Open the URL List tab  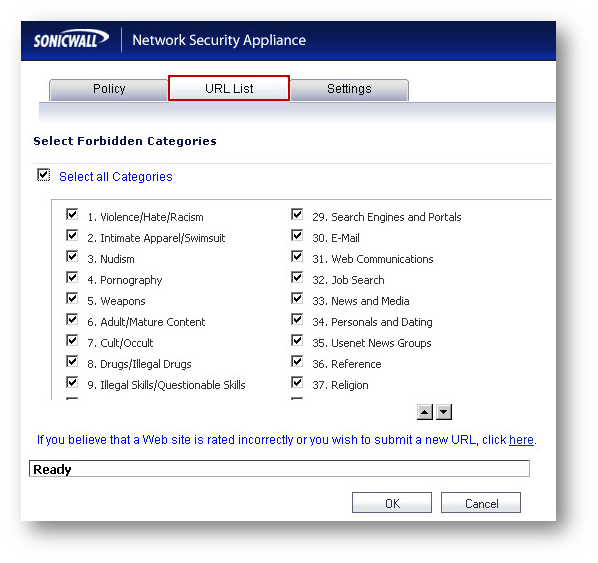click(229, 88)
